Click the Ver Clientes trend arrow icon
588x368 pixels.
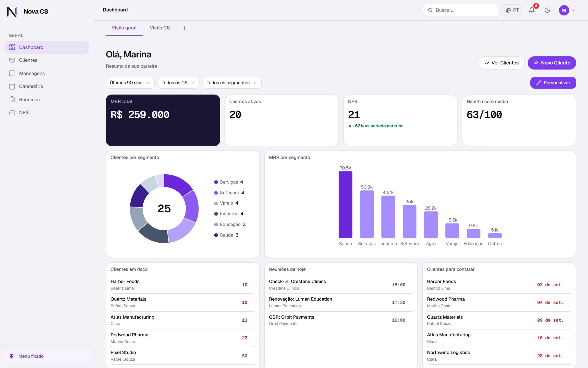(x=487, y=63)
